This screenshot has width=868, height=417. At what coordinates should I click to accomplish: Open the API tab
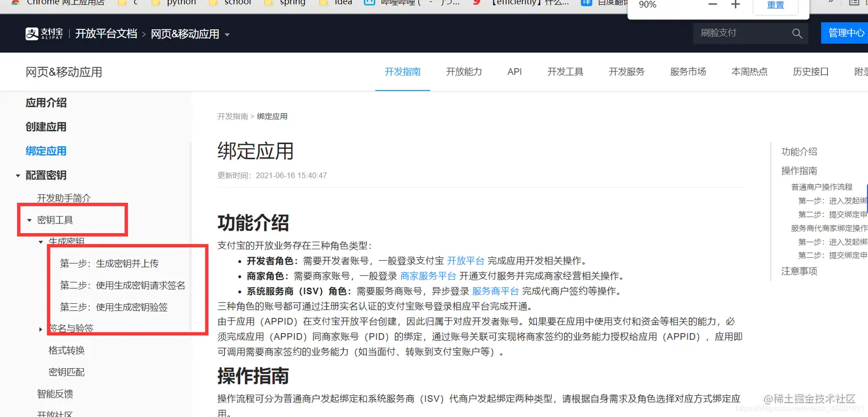[x=514, y=72]
